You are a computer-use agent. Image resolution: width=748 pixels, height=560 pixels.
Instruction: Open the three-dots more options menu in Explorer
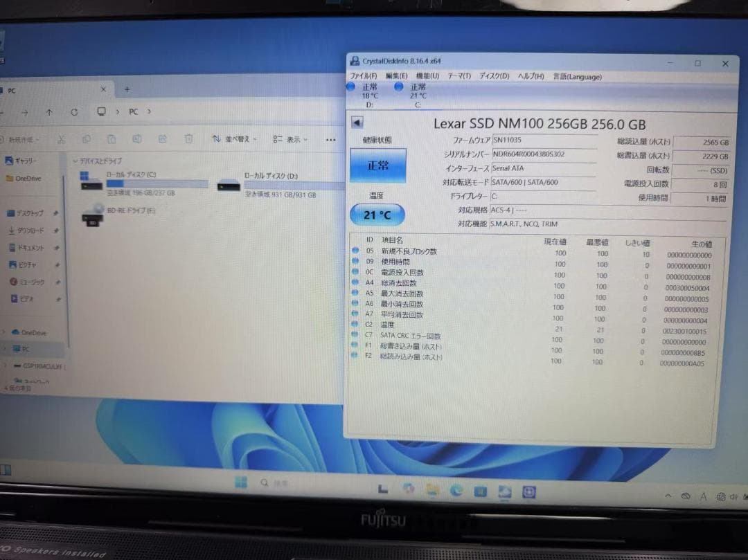[x=330, y=140]
